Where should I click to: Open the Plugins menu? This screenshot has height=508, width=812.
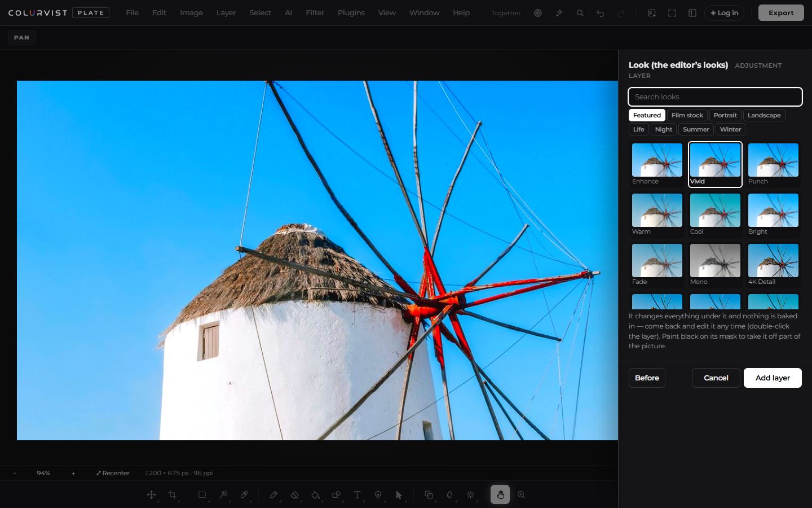click(351, 13)
